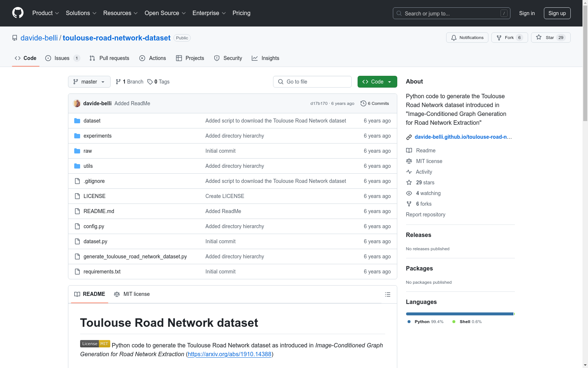This screenshot has width=588, height=368.
Task: Open README outline list icon
Action: 387,294
